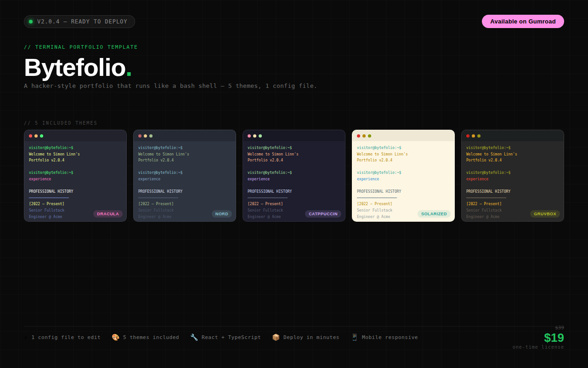Select the NORD theme badge
The height and width of the screenshot is (368, 588).
[x=221, y=214]
